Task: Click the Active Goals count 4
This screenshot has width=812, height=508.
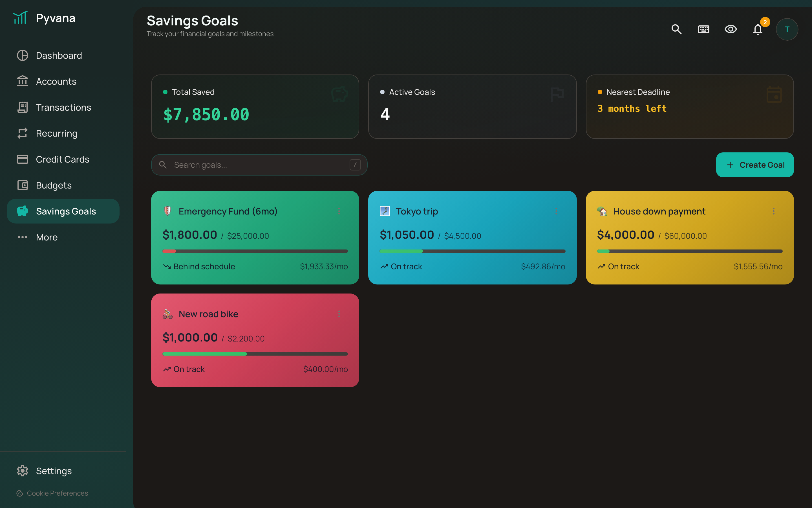Action: 385,114
